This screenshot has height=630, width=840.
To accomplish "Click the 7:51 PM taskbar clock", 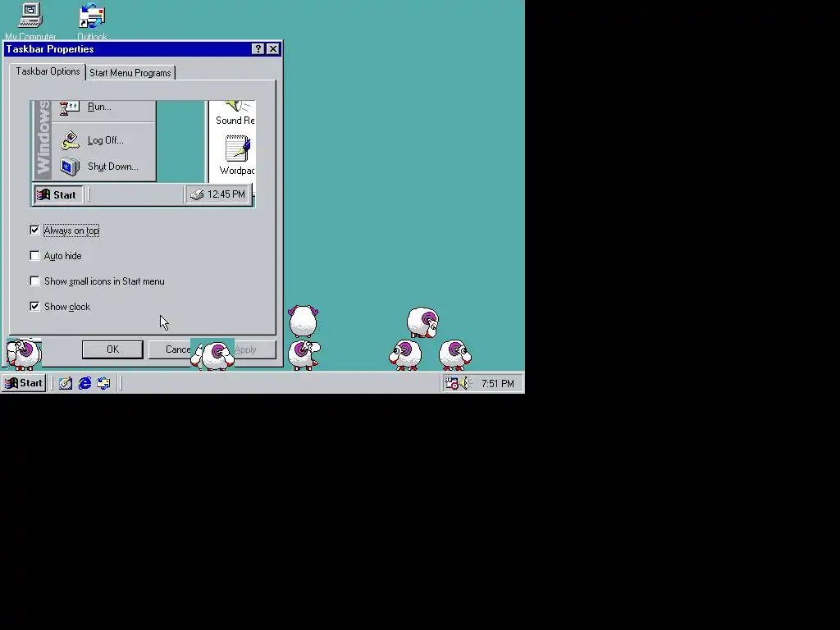I will [x=497, y=384].
